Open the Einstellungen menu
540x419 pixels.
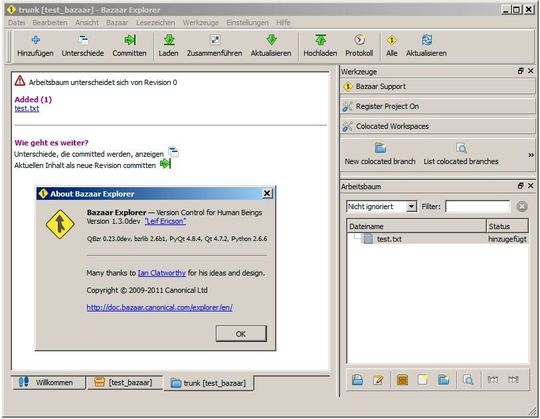[247, 23]
